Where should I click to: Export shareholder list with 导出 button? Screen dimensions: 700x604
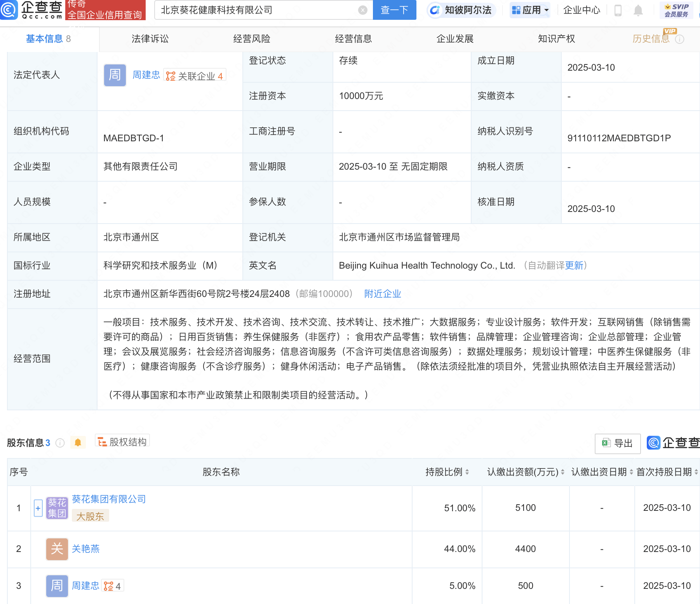click(x=618, y=443)
